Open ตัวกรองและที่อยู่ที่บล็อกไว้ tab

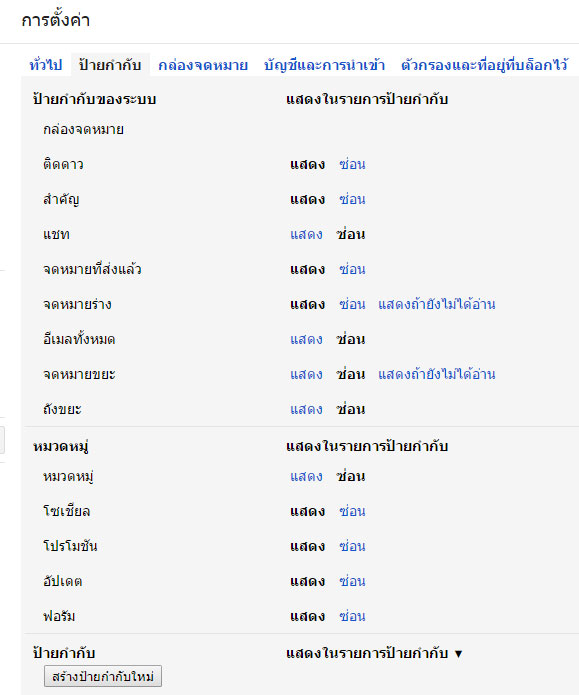click(x=484, y=65)
